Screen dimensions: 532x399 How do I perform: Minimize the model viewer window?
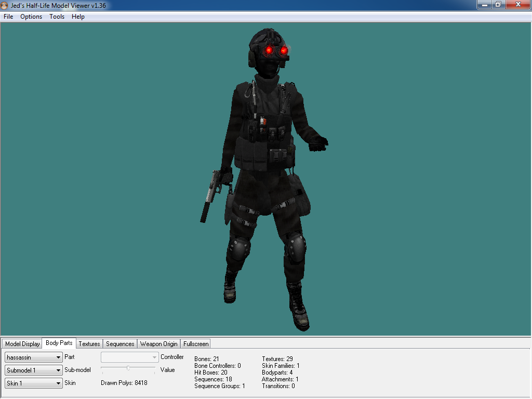pyautogui.click(x=485, y=5)
